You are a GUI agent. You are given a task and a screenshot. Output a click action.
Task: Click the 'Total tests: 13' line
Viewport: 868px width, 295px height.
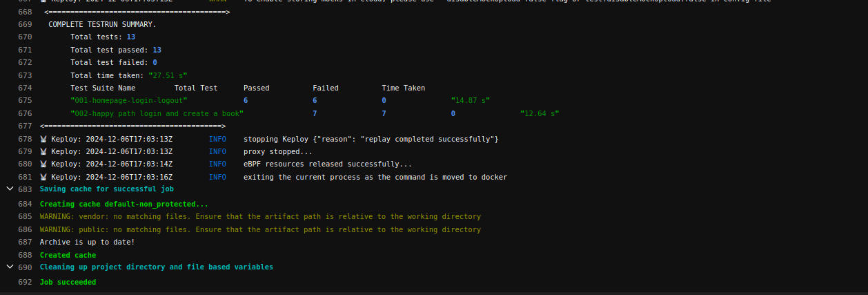click(103, 37)
